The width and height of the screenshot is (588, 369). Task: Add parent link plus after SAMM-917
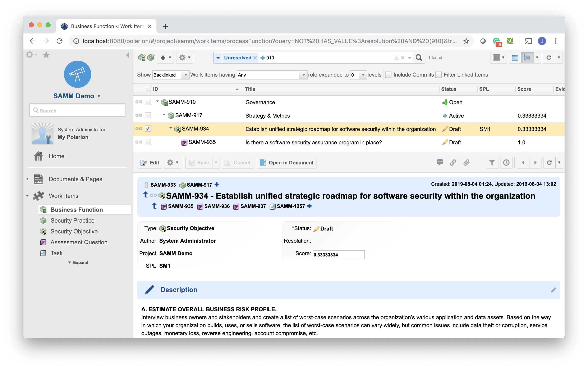(x=217, y=185)
